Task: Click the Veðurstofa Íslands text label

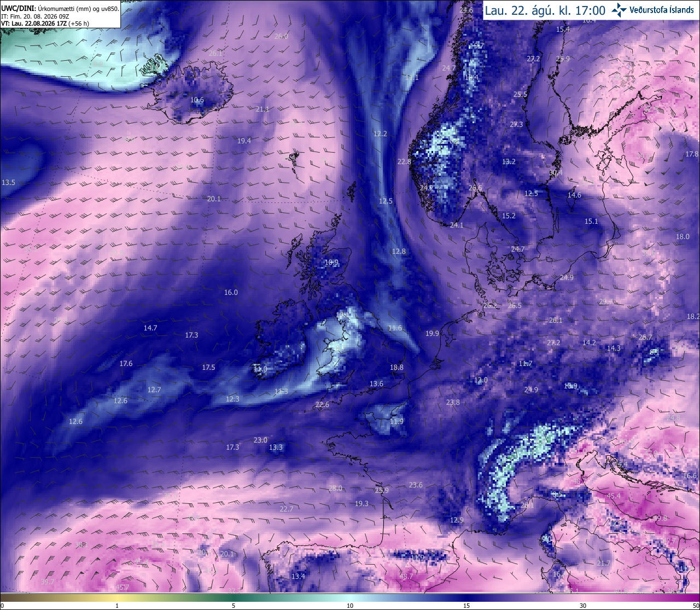Action: [x=662, y=10]
